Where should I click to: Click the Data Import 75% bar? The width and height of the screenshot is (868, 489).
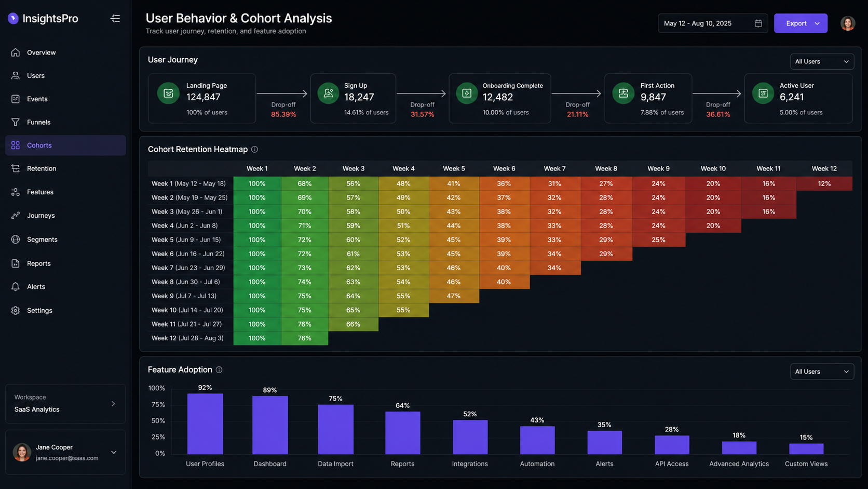pyautogui.click(x=336, y=429)
